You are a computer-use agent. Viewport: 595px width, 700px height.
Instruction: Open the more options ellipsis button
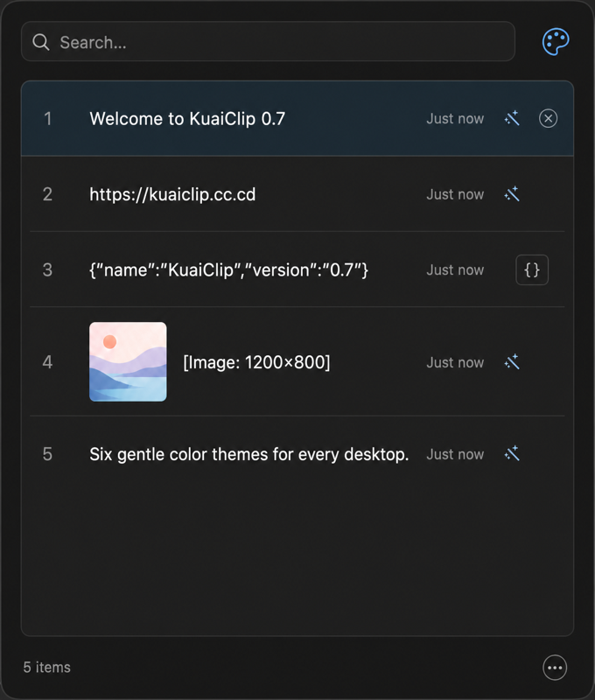555,668
